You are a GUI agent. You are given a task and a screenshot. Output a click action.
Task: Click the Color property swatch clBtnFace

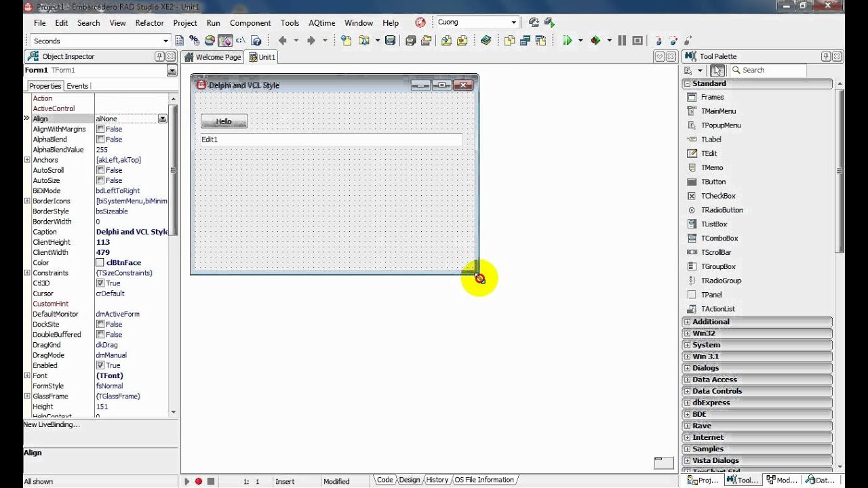[x=100, y=262]
